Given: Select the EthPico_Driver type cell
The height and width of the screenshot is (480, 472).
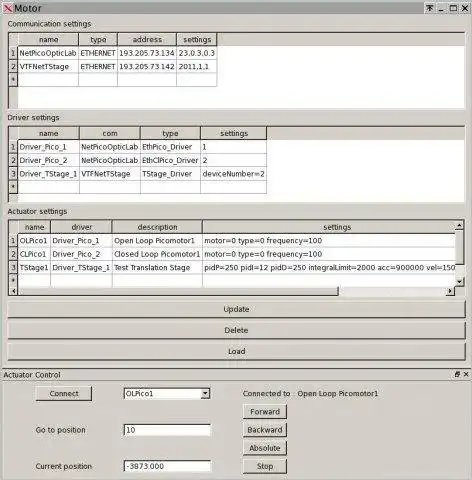Looking at the screenshot, I should pos(170,147).
